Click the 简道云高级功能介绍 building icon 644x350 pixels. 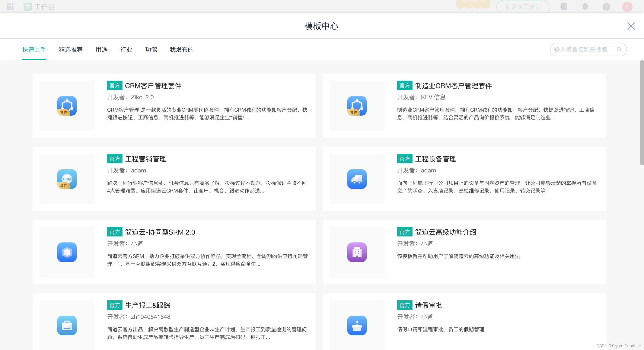357,252
